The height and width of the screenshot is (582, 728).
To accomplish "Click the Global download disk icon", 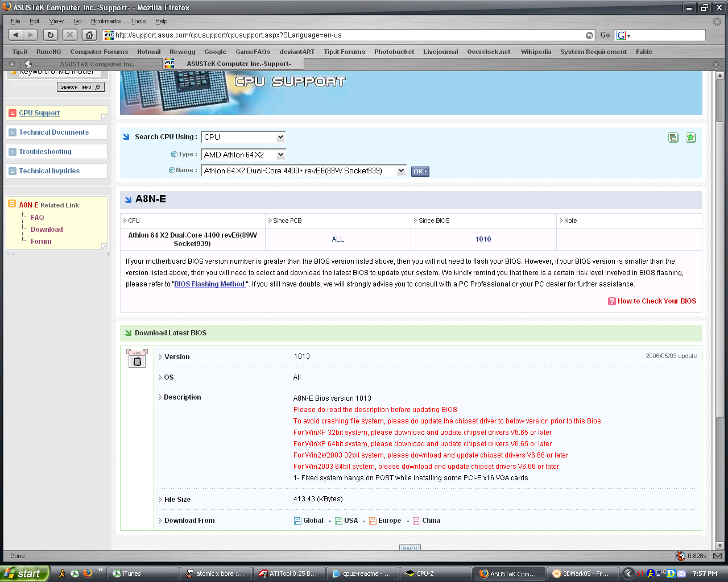I will click(297, 521).
